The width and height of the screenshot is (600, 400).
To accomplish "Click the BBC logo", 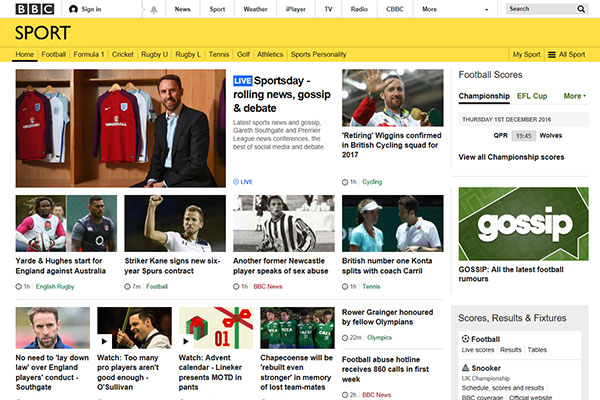I will coord(35,9).
